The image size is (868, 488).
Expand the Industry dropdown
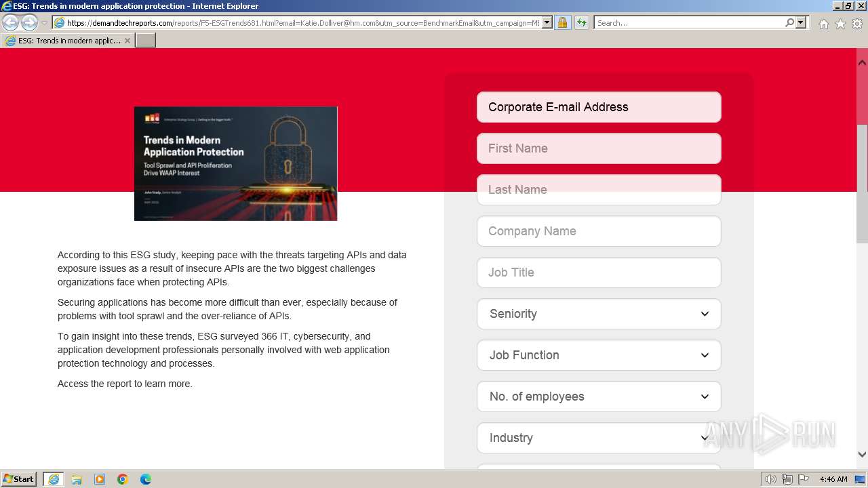pyautogui.click(x=599, y=438)
